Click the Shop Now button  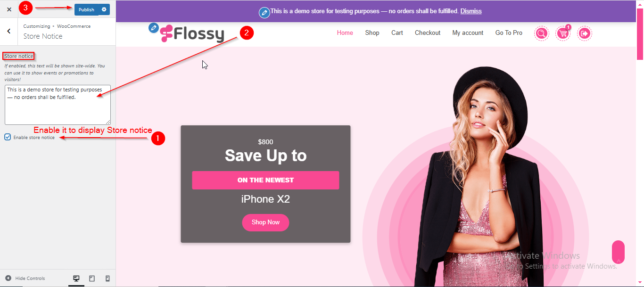[x=265, y=222]
